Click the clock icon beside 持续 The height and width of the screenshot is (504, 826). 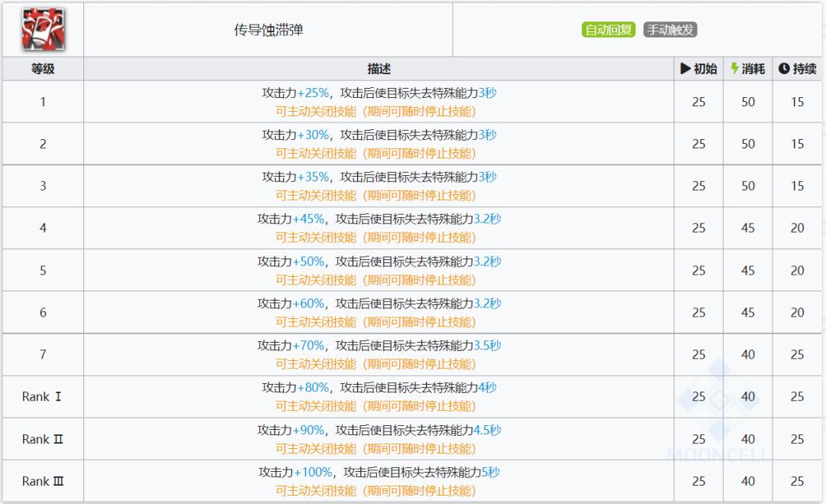pos(785,68)
